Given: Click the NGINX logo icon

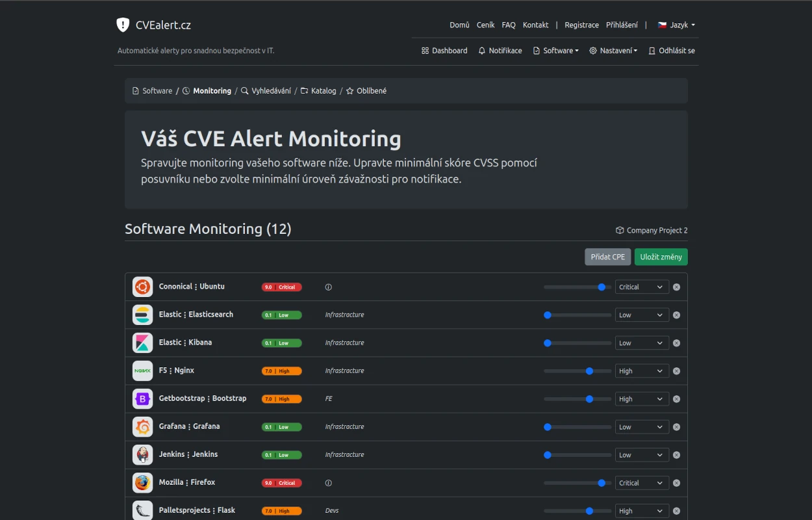Looking at the screenshot, I should (142, 370).
